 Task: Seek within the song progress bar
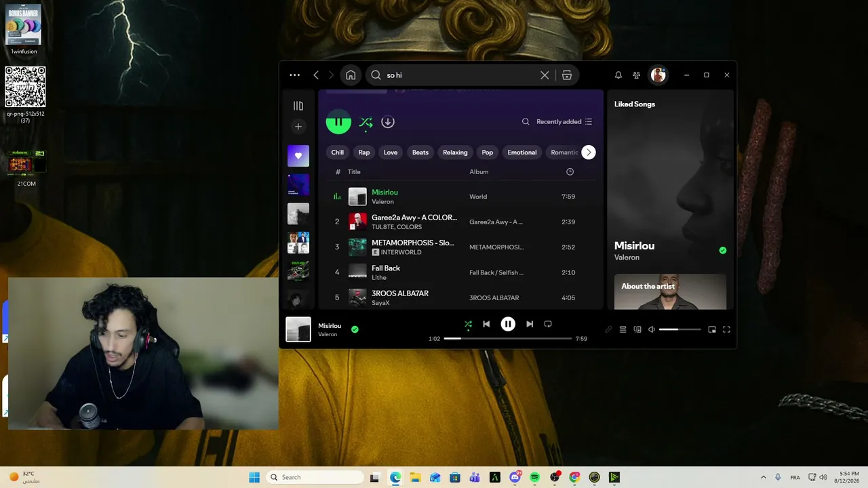[x=508, y=338]
